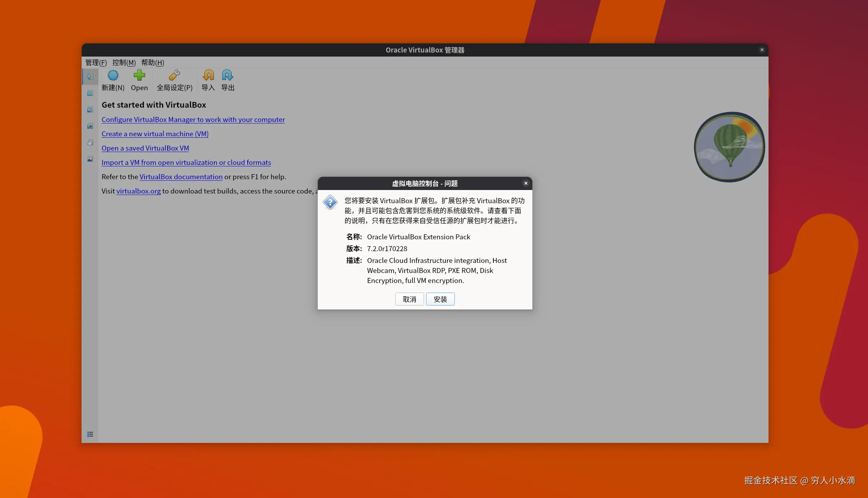Toggle sidebar text list icon at bottom-left
Image resolution: width=868 pixels, height=498 pixels.
tap(90, 434)
